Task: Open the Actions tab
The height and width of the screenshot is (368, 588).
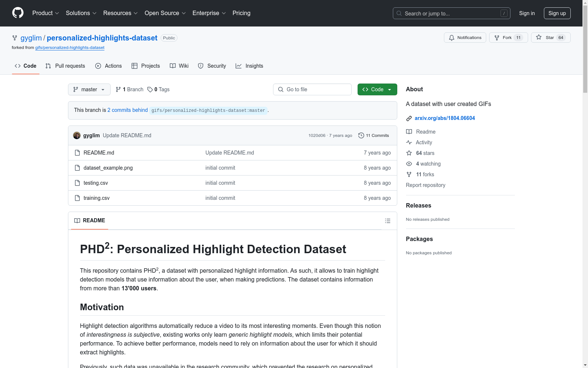Action: [108, 66]
